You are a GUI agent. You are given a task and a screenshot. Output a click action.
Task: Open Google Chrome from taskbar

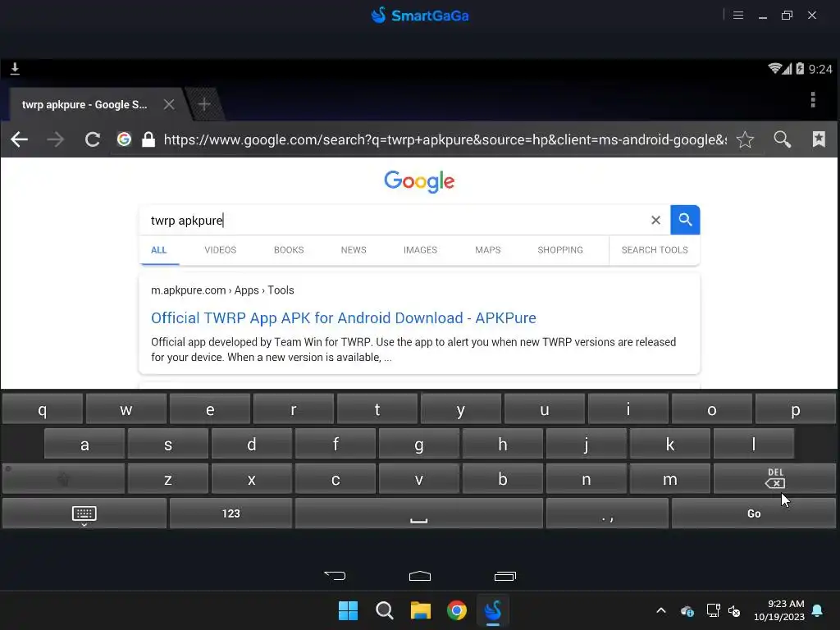pos(456,610)
